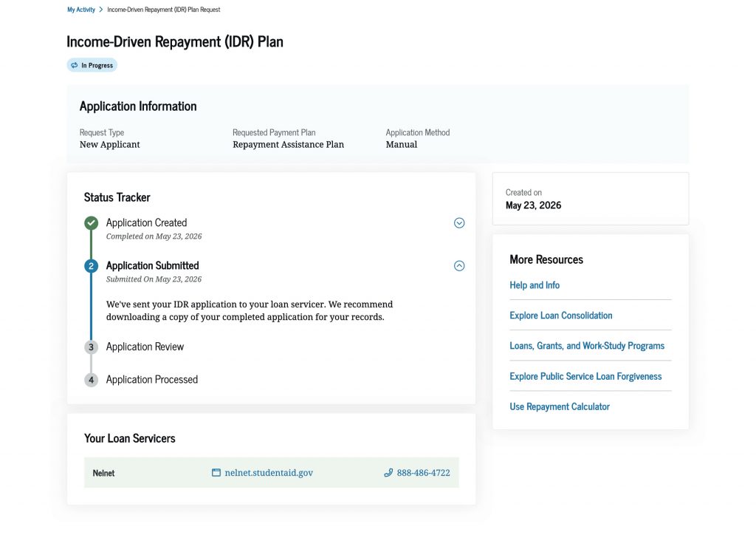Image resolution: width=756 pixels, height=535 pixels.
Task: Click the step 4 Application Processed circle
Action: coord(91,380)
